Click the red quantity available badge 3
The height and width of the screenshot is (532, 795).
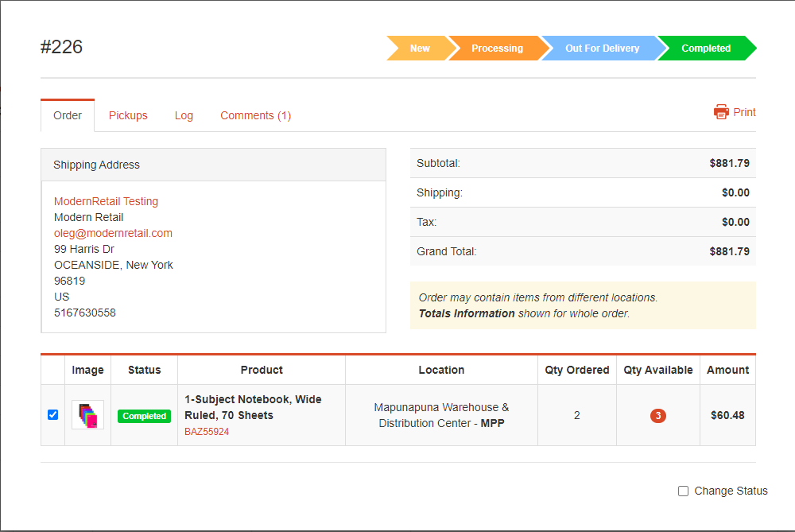point(658,416)
